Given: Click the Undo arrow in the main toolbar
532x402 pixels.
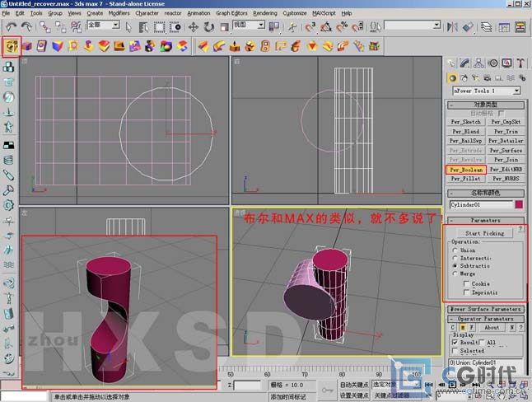Looking at the screenshot, I should click(12, 27).
